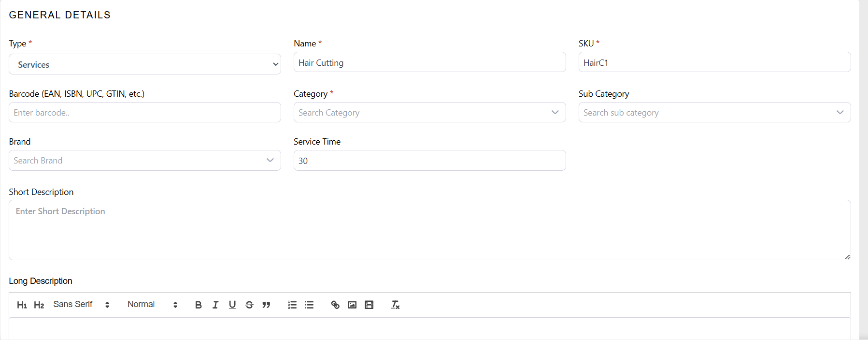
Task: Toggle underline formatting in editor
Action: [232, 305]
